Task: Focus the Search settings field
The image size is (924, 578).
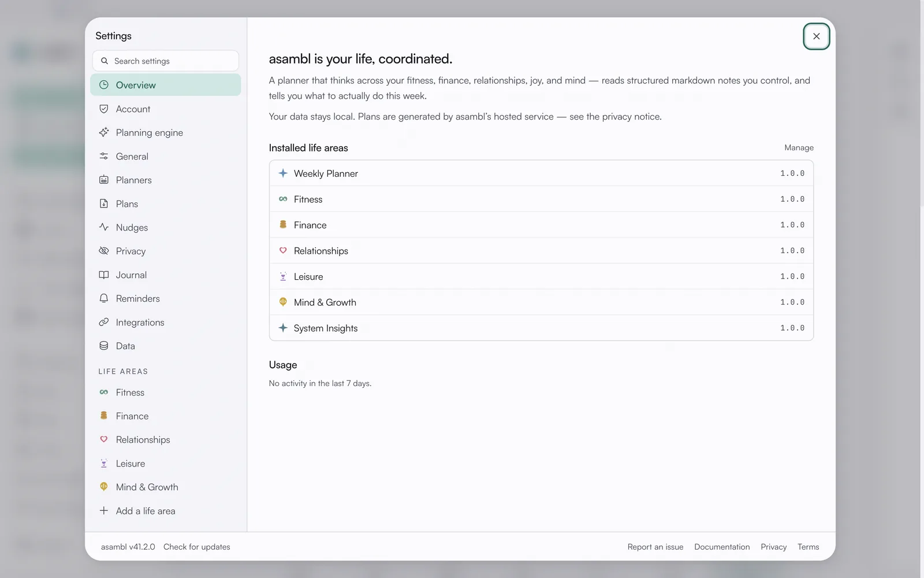Action: (165, 61)
